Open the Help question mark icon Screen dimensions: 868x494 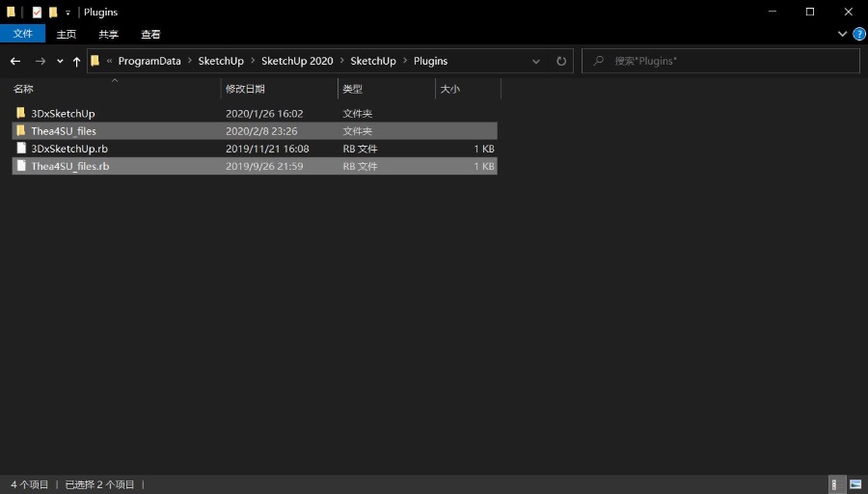pos(858,34)
